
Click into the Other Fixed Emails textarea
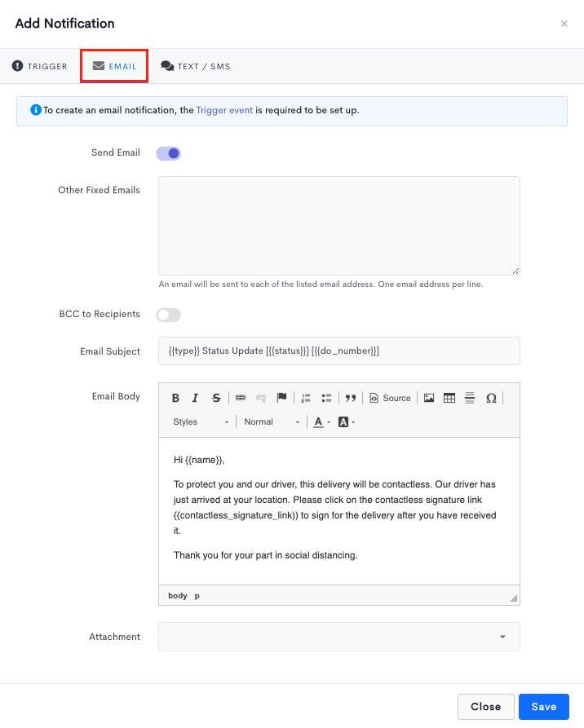pyautogui.click(x=339, y=226)
